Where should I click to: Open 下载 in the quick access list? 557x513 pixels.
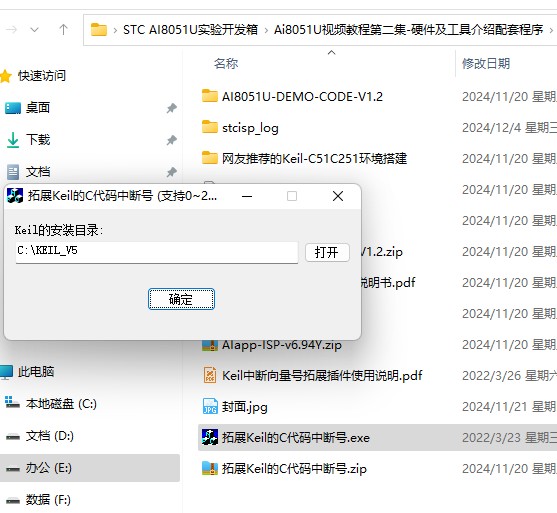[x=38, y=140]
